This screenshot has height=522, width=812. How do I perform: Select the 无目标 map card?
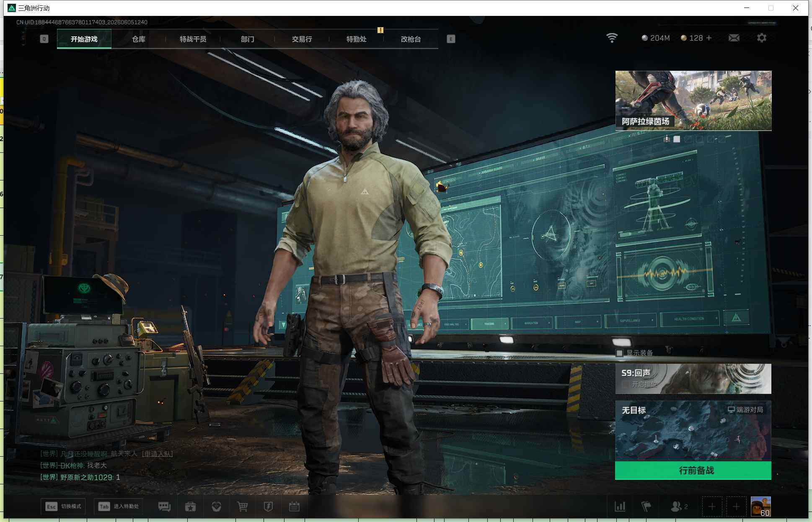point(693,431)
